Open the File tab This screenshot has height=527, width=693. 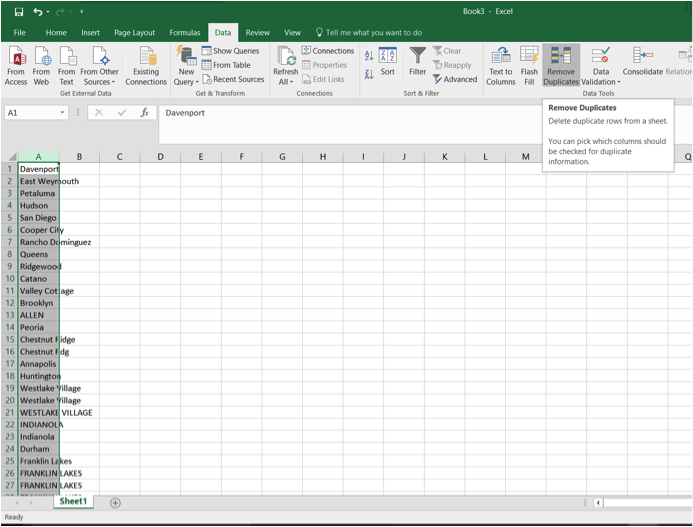coord(19,33)
